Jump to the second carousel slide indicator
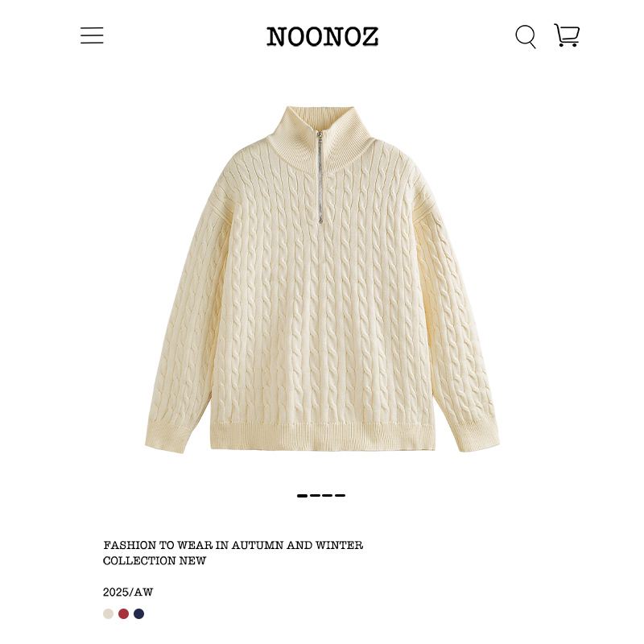The image size is (644, 644). (x=315, y=496)
